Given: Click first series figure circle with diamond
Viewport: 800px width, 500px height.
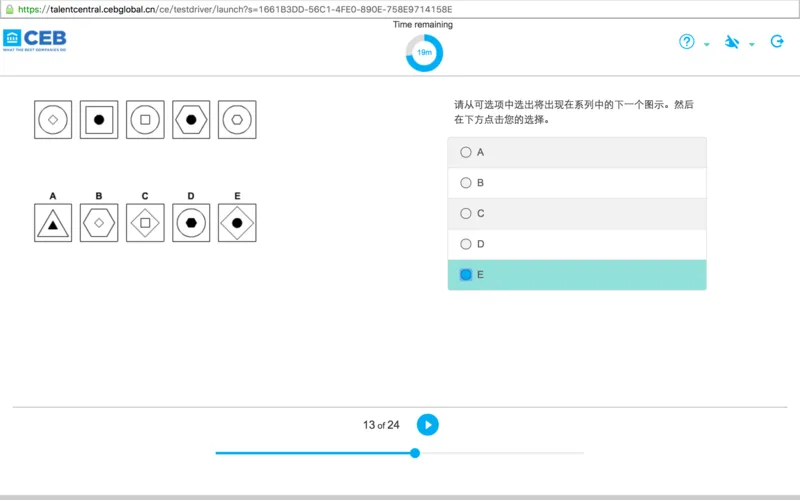Looking at the screenshot, I should [53, 119].
